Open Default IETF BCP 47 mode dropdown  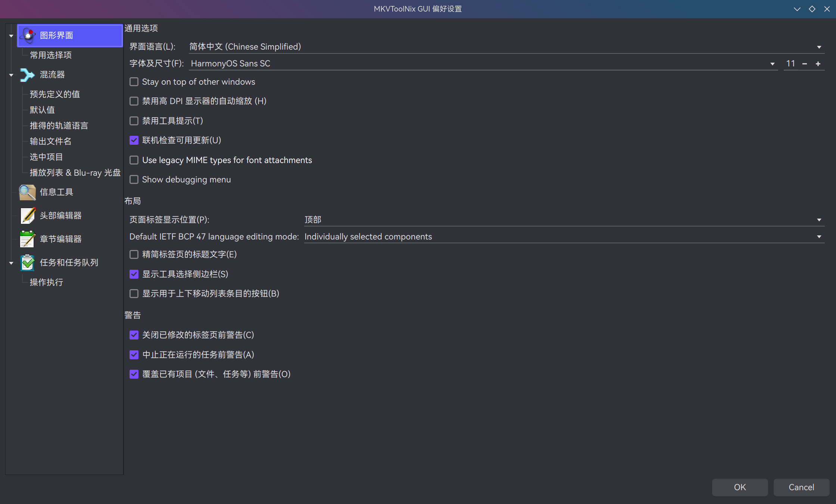tap(819, 237)
